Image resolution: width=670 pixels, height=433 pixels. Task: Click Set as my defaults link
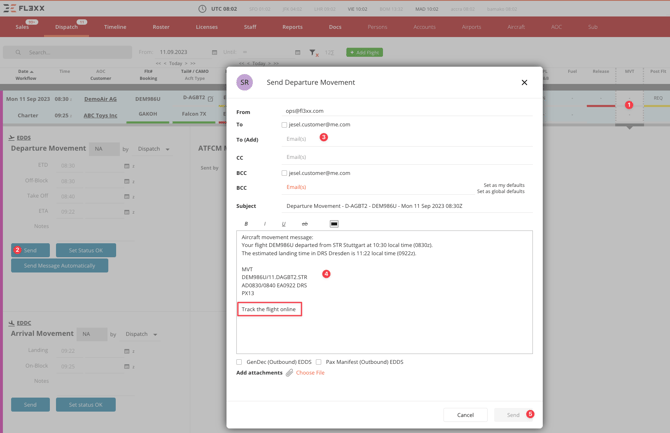point(503,185)
